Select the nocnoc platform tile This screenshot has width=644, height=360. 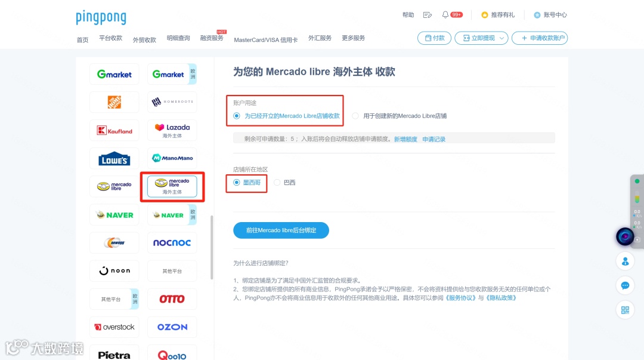[x=172, y=243]
